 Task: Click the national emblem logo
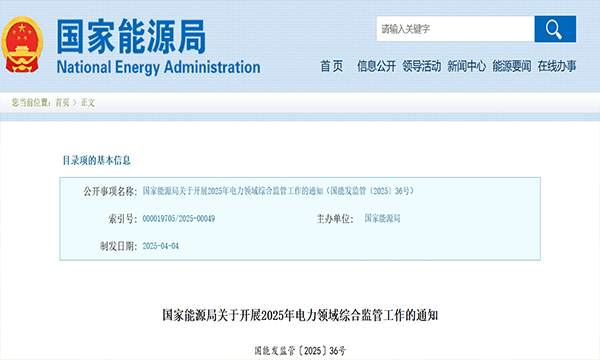click(x=22, y=44)
